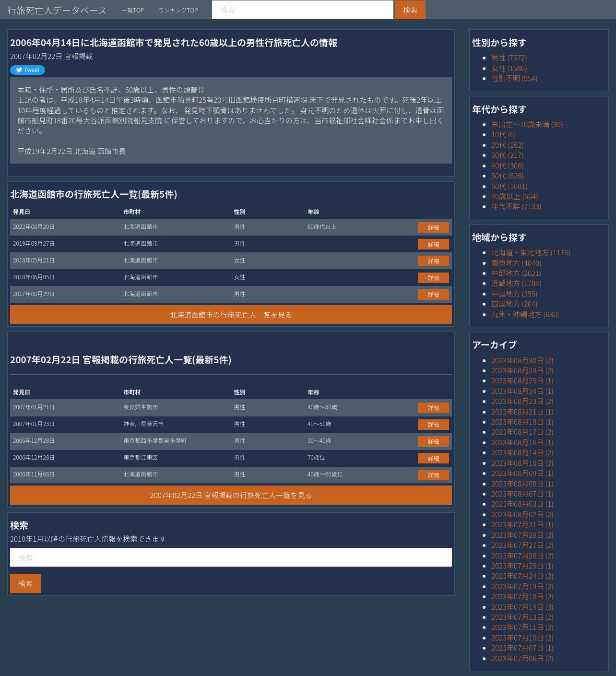
Task: Open archive 2023年07月24日 (2)
Action: tap(522, 576)
